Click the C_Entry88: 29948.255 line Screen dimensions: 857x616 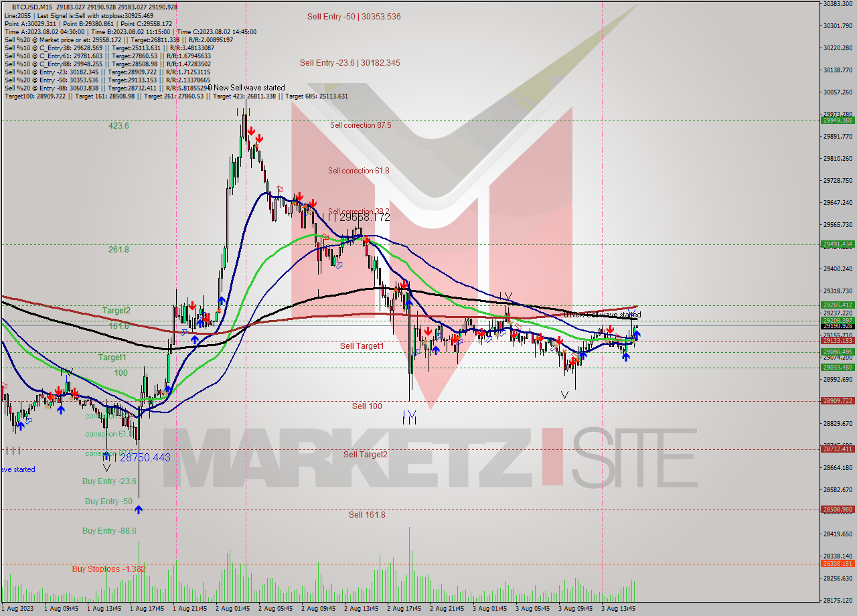(x=107, y=64)
